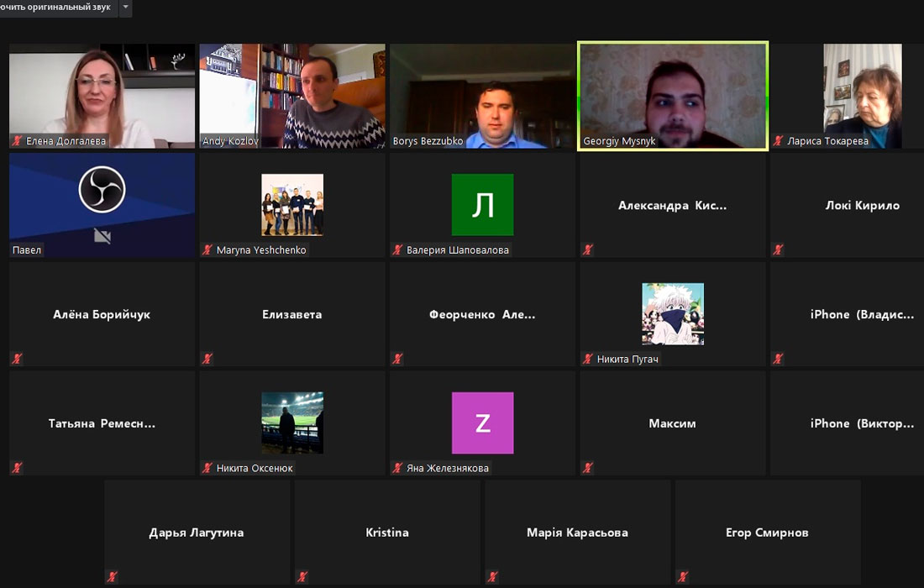The image size is (924, 588).
Task: Open dropdown arrow beside original sound button
Action: [126, 8]
